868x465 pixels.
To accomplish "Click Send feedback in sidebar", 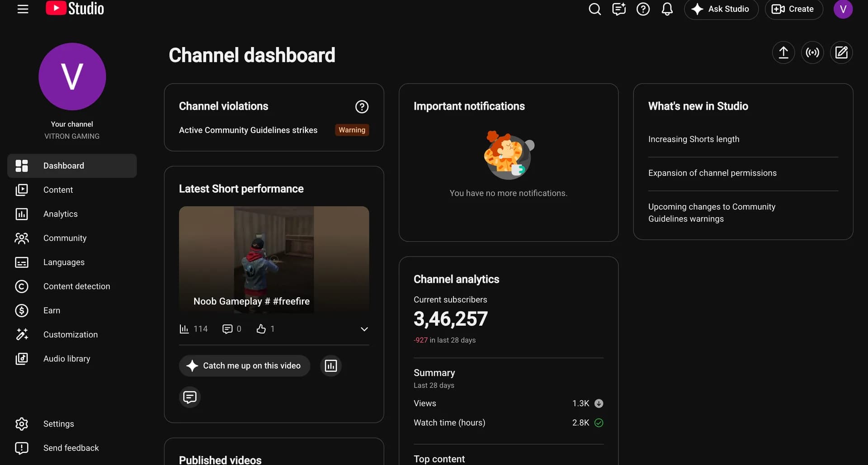I will tap(72, 448).
